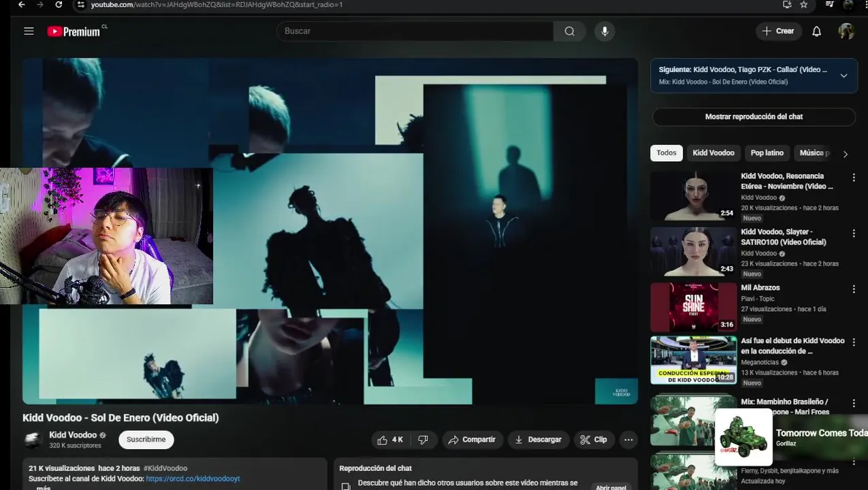Expand the next-up mix playlist chevron

(x=843, y=76)
